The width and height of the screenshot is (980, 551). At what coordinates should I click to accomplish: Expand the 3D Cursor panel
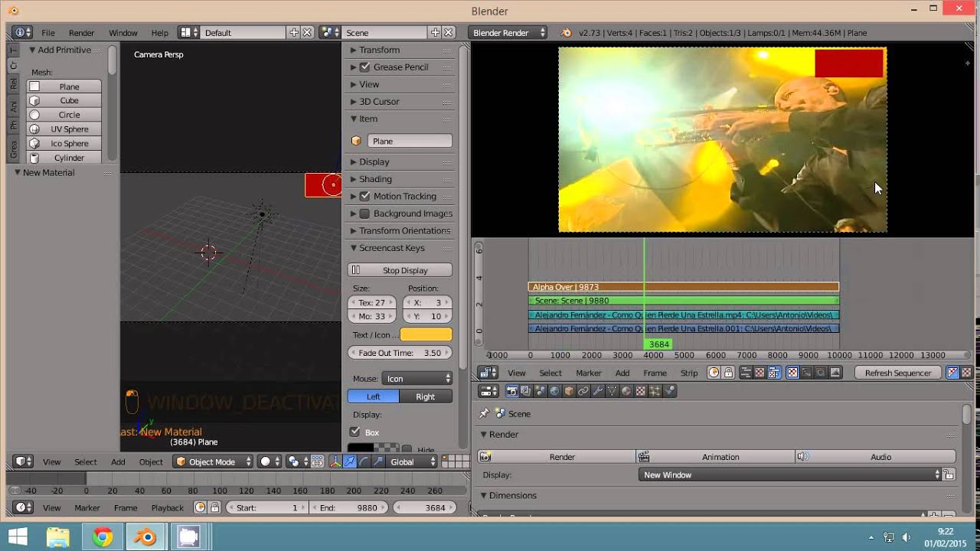pos(379,102)
